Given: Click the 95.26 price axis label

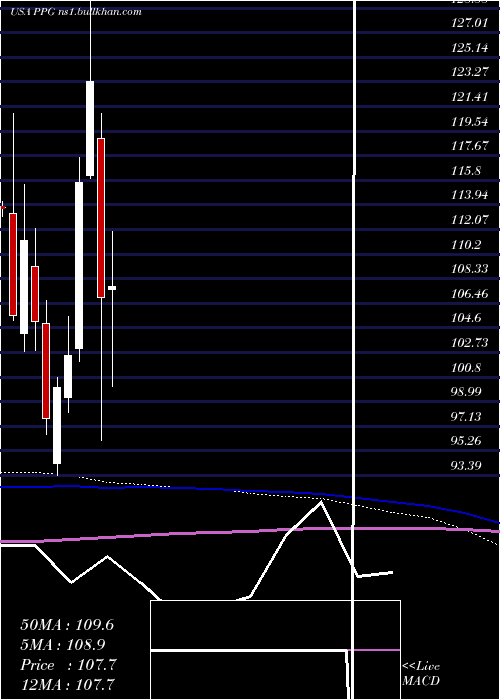Looking at the screenshot, I should point(467,442).
